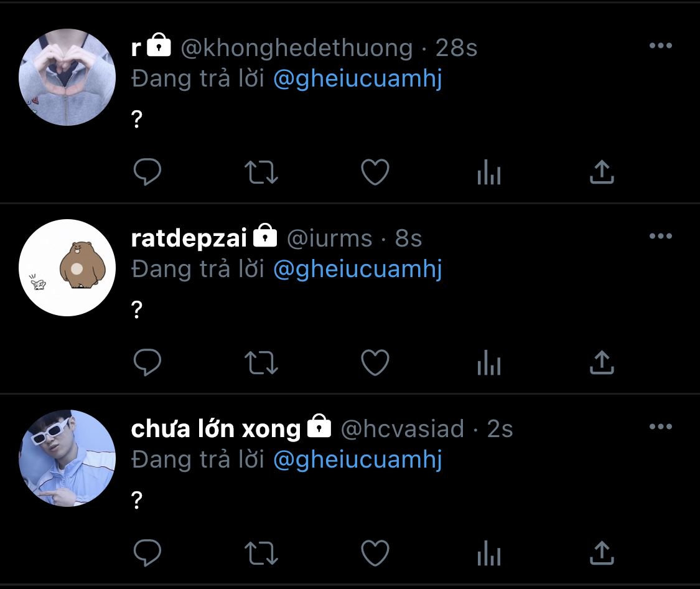Like the tweet from @khonghedethuong
Viewport: 700px width, 589px height.
point(375,172)
